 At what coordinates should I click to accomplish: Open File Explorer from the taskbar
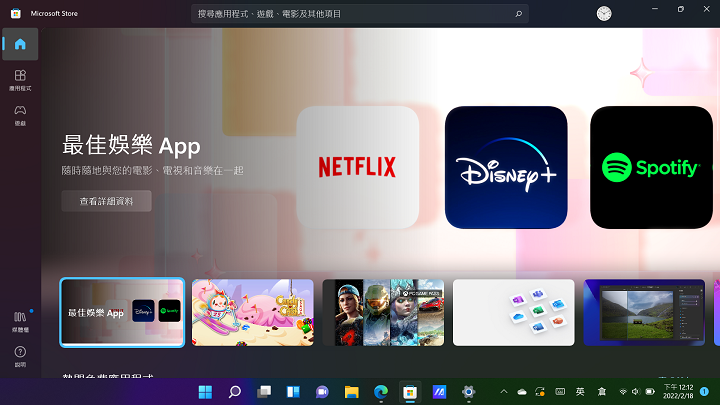[x=352, y=392]
